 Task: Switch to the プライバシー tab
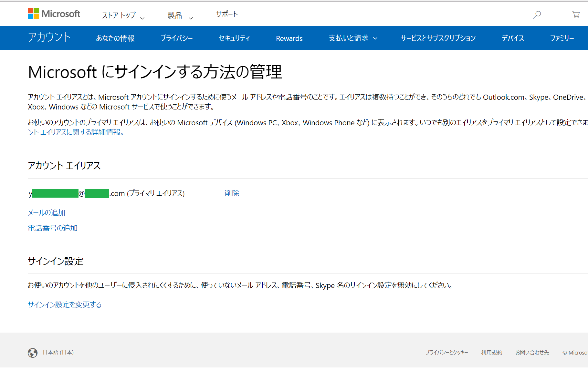point(176,38)
